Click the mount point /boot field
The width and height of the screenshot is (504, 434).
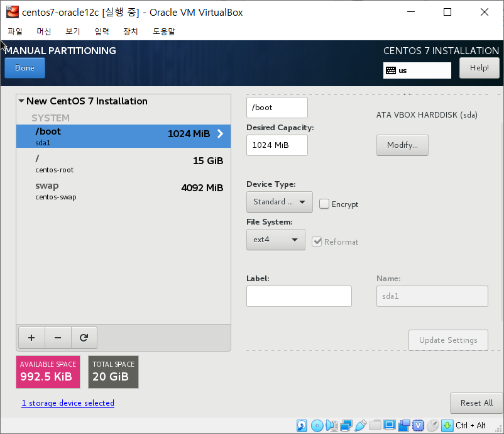[x=277, y=108]
